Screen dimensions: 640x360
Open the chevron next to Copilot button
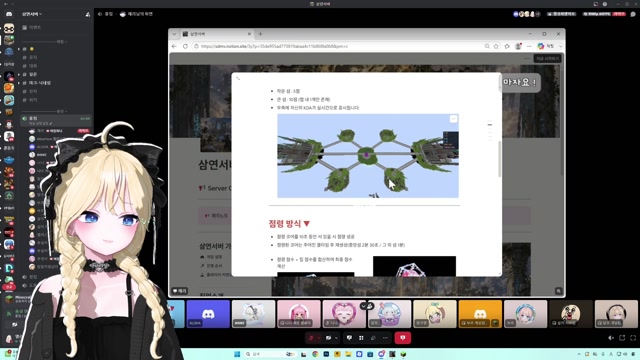pyautogui.click(x=560, y=46)
